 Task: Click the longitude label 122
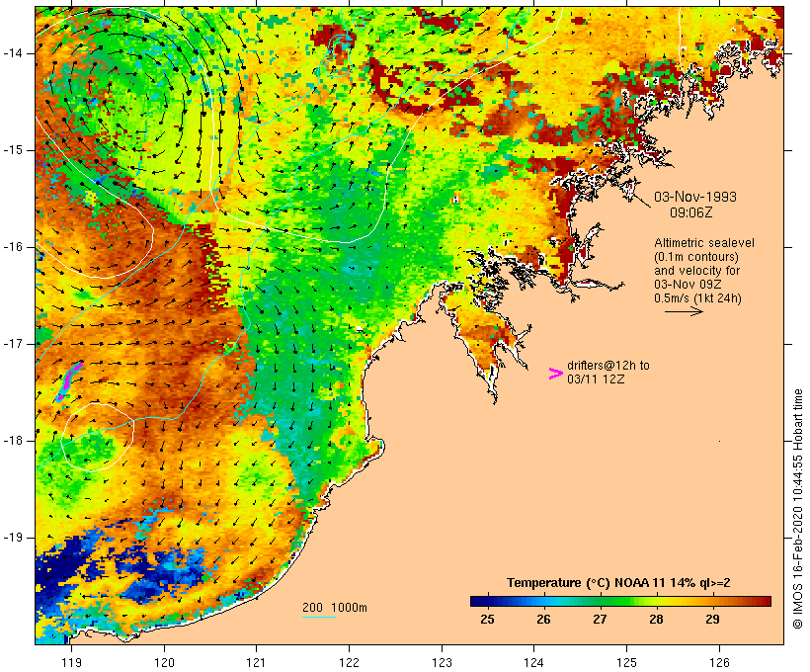coord(350,662)
